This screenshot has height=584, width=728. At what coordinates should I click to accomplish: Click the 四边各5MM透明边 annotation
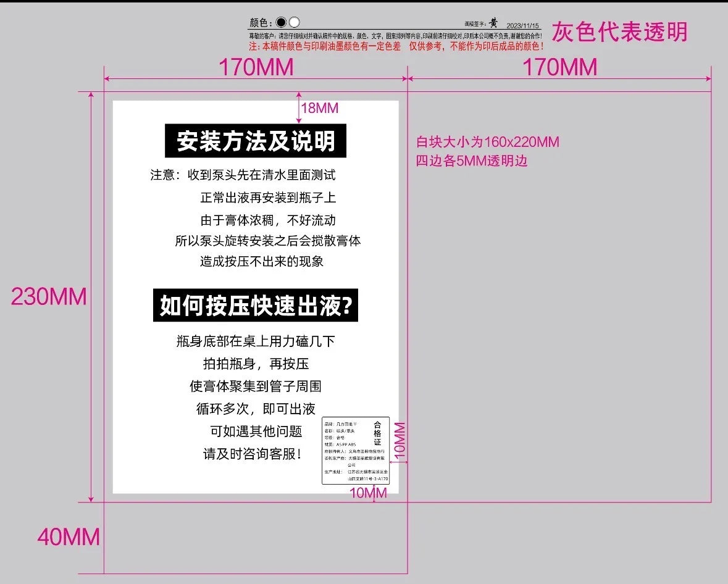point(472,161)
